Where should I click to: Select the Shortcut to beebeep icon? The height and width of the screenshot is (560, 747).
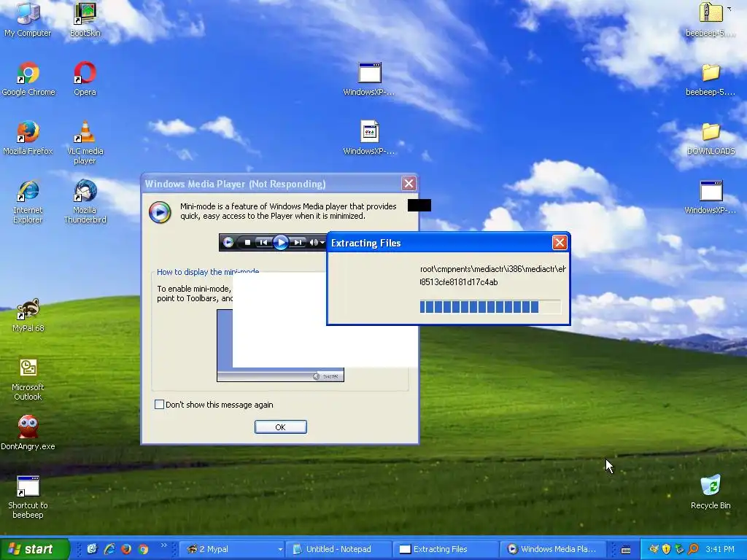[28, 497]
